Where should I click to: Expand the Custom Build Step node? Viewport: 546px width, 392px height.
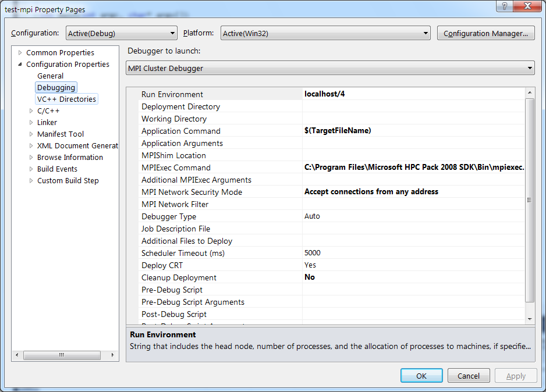coord(31,180)
